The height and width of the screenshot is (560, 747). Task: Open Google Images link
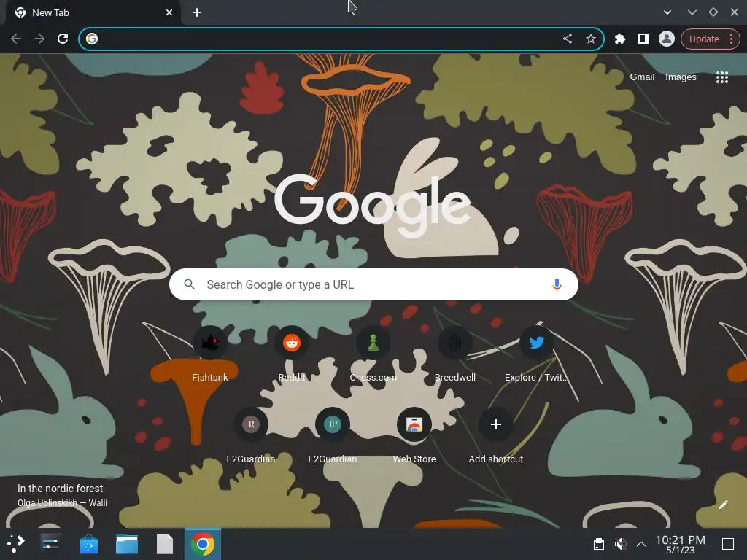tap(681, 77)
